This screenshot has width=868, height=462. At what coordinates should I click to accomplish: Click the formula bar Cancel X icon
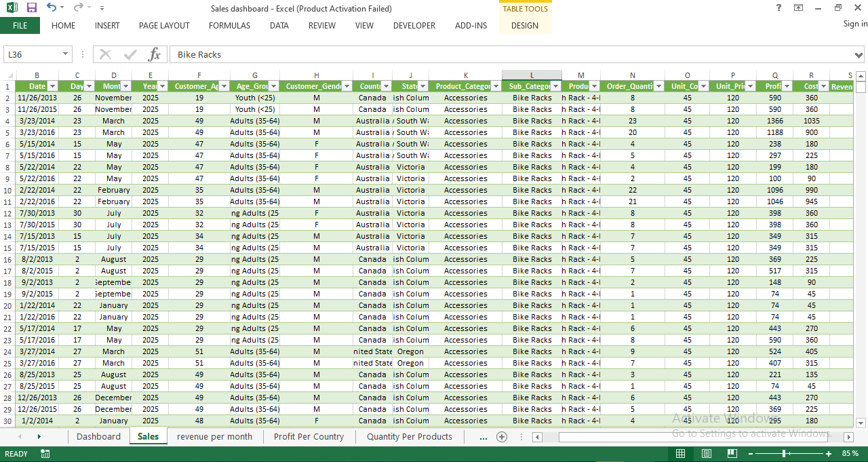point(105,54)
